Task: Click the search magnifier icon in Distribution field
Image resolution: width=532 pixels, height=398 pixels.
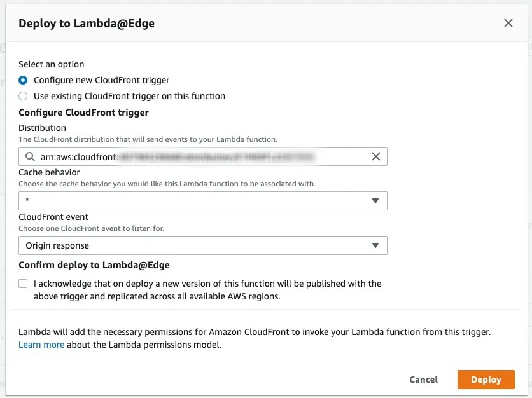Action: pyautogui.click(x=29, y=156)
